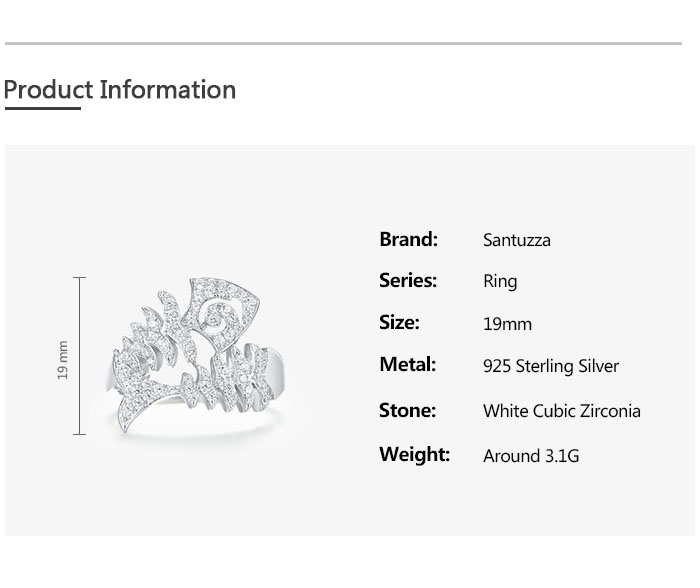The image size is (700, 588).
Task: Click the Stone: label
Action: point(407,410)
